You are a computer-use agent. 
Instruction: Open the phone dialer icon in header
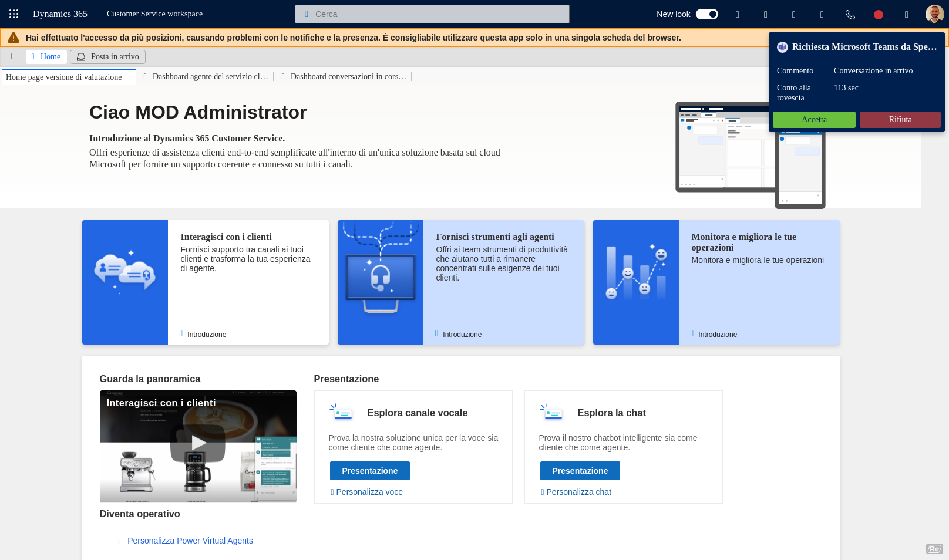850,15
